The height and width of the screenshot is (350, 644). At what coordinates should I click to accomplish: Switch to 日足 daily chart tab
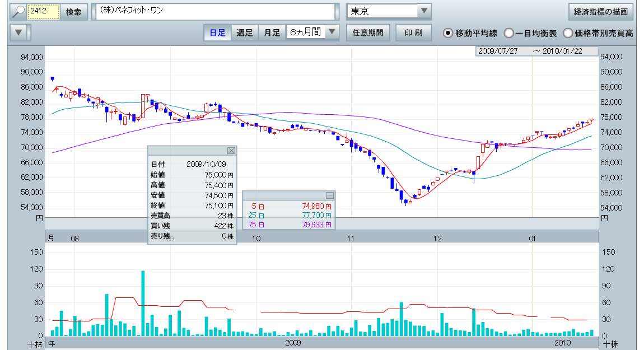pos(217,32)
